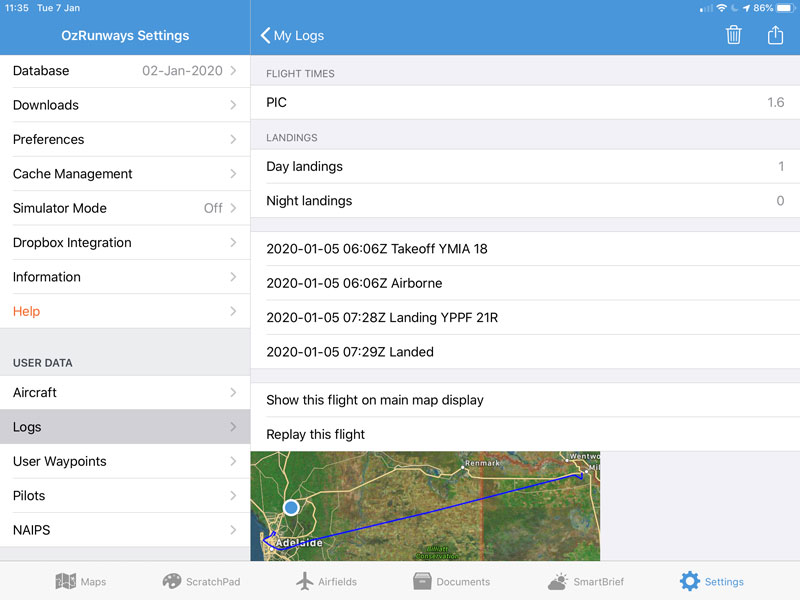Select the Takeoff YMIA 18 log entry
This screenshot has width=800, height=600.
(x=525, y=248)
